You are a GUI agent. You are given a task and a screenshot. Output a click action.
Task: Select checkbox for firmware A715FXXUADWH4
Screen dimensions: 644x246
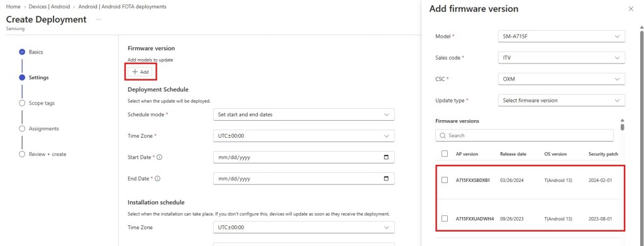click(445, 218)
